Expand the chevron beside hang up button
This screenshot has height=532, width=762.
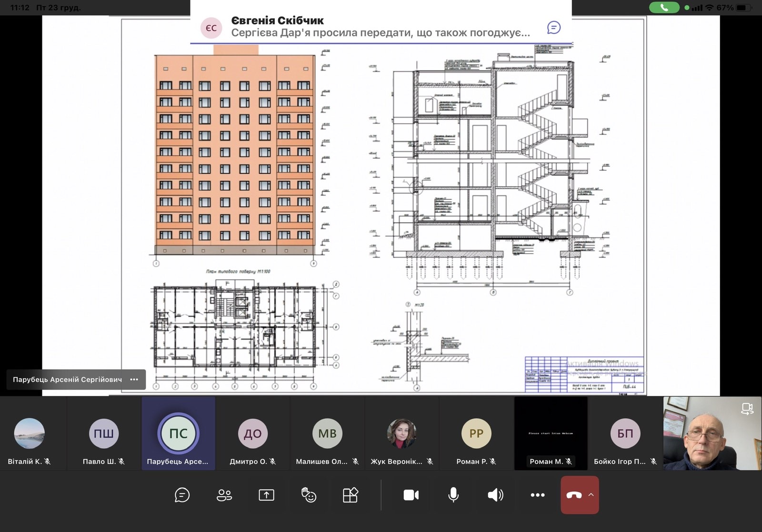click(x=591, y=495)
